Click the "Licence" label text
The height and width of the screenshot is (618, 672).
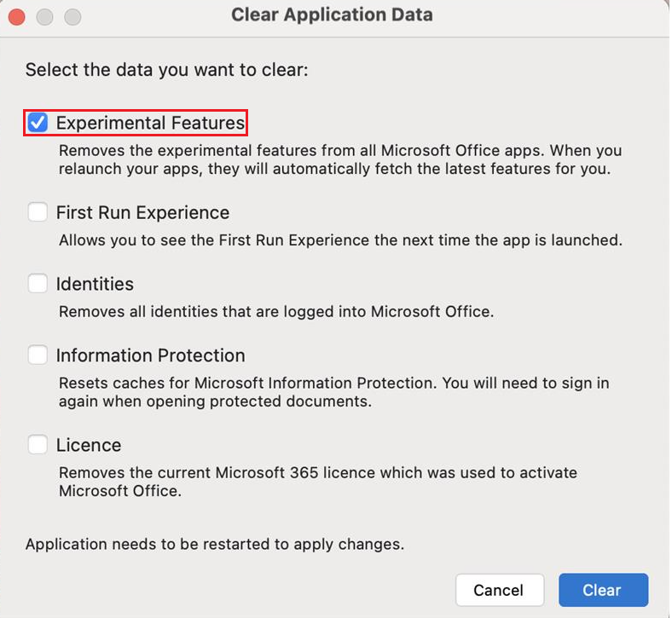pyautogui.click(x=89, y=445)
